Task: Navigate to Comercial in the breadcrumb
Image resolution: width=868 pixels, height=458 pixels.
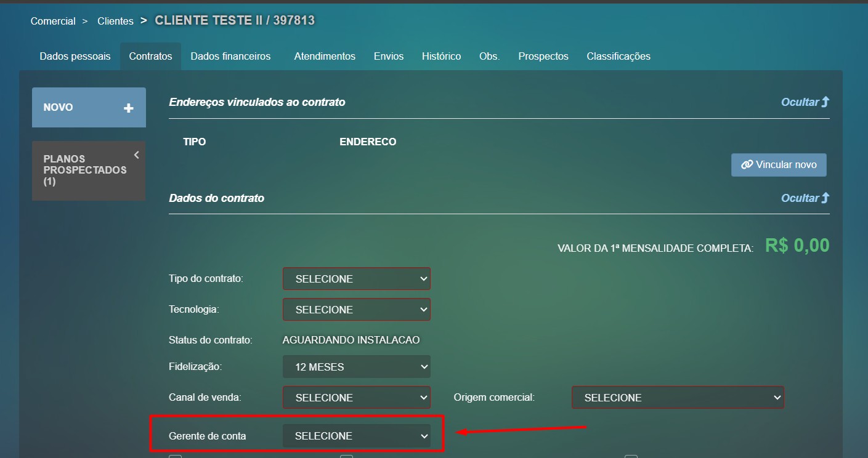Action: (53, 21)
